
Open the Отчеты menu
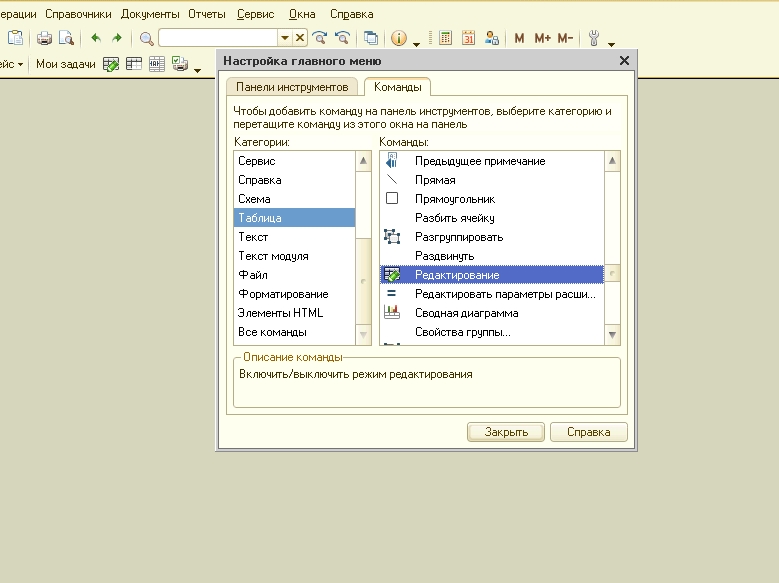[x=207, y=14]
